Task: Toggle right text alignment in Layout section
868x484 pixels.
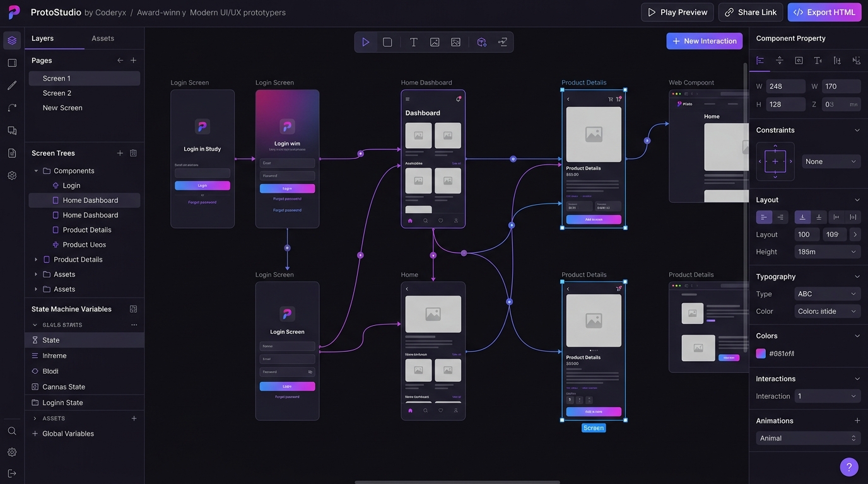Action: coord(781,217)
